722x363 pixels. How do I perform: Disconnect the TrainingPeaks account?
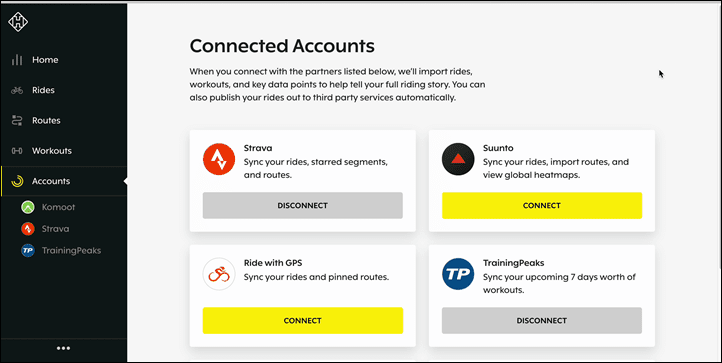click(x=542, y=321)
